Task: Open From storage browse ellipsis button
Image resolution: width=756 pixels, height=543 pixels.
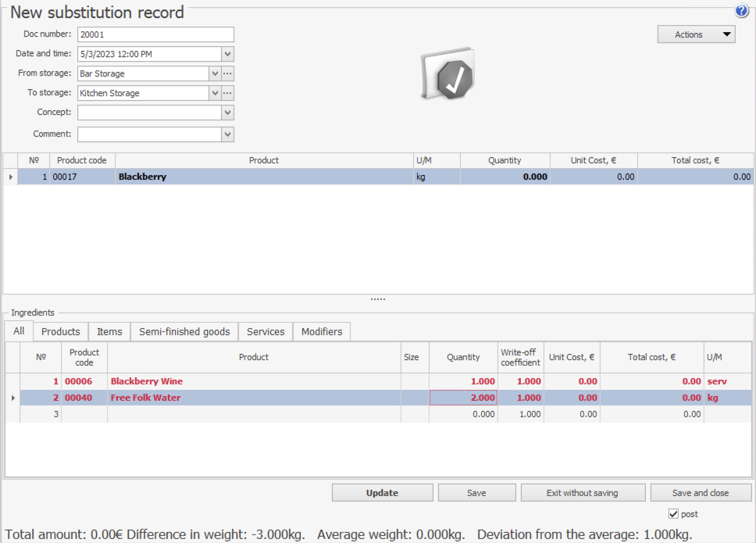Action: point(228,73)
